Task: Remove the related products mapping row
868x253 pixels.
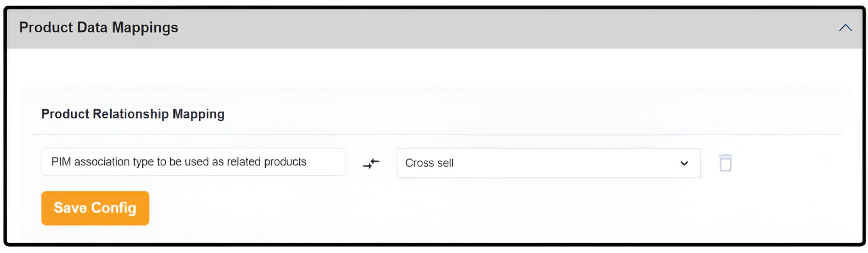Action: point(726,163)
